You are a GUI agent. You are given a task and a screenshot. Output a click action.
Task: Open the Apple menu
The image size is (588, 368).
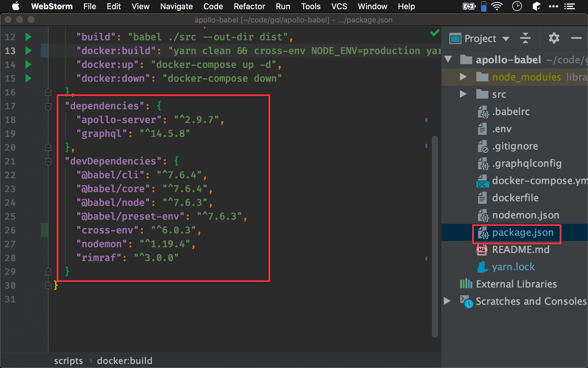tap(16, 6)
